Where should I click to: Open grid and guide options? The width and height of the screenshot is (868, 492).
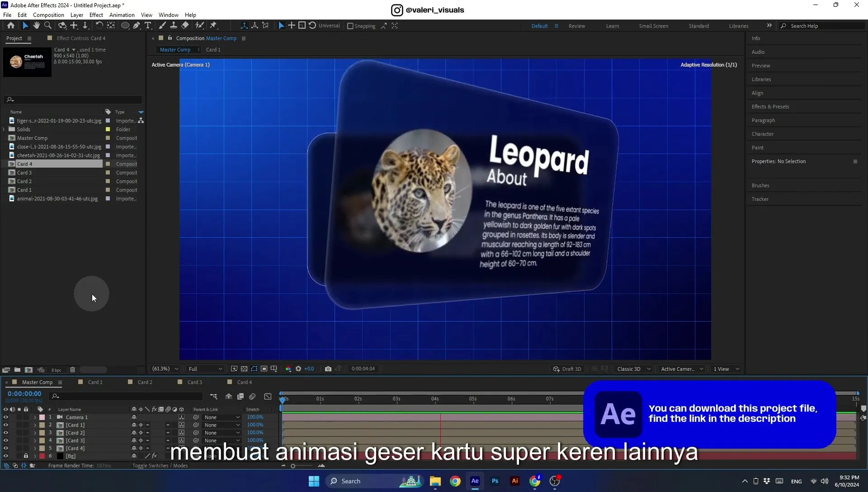click(x=274, y=369)
